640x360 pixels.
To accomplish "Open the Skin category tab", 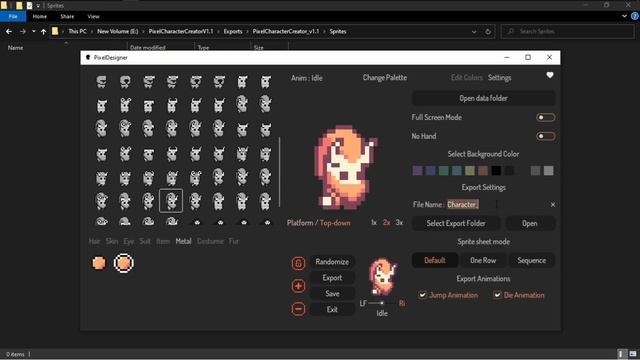I will tap(112, 241).
